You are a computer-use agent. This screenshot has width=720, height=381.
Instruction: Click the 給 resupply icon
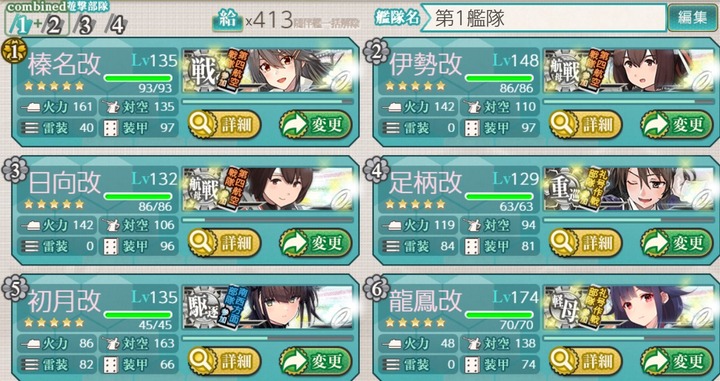coord(227,20)
